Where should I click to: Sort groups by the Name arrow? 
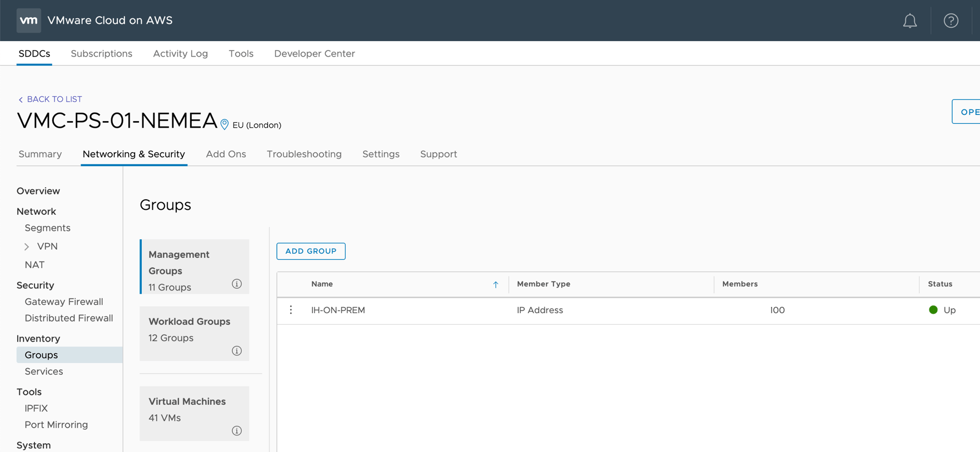click(495, 284)
